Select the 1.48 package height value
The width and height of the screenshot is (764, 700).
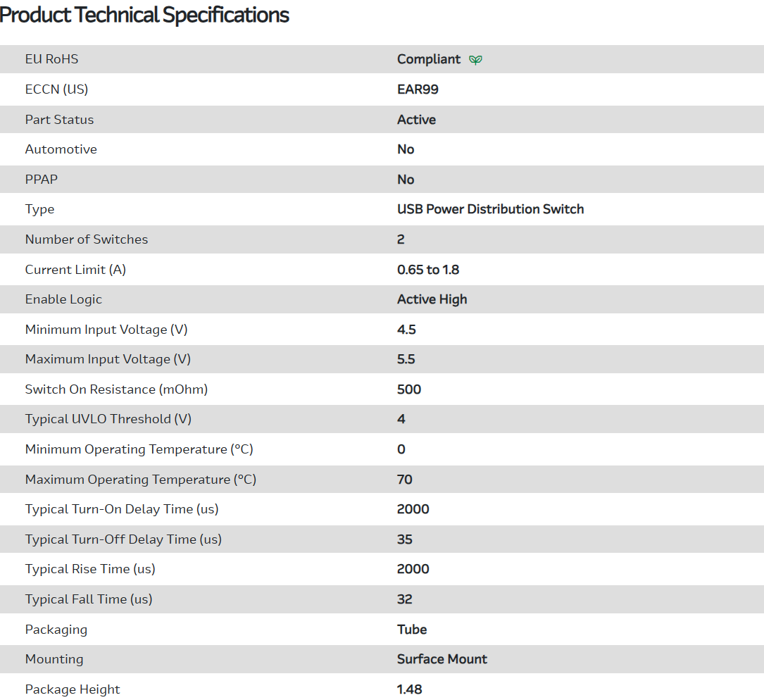point(409,689)
